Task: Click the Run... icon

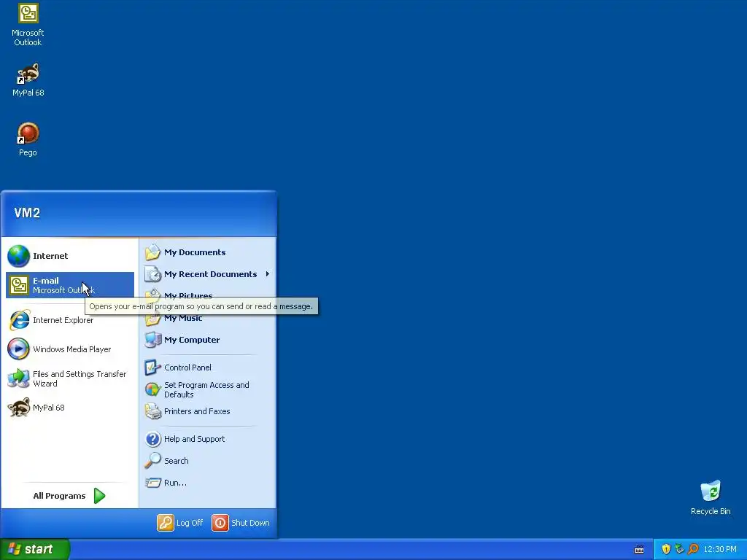Action: tap(153, 483)
